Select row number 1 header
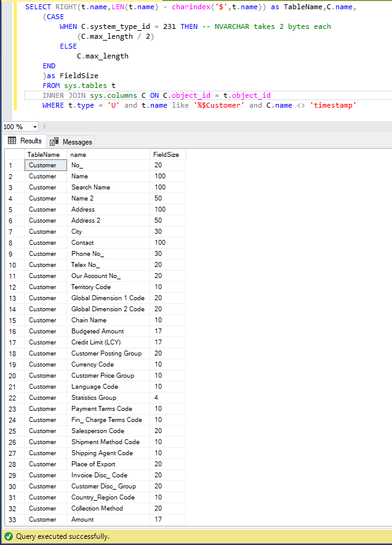The image size is (392, 545). click(15, 165)
